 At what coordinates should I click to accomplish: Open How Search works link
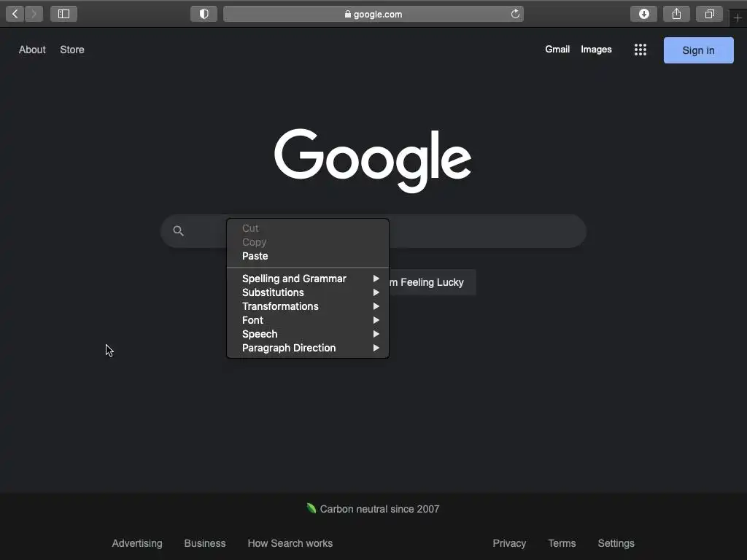[290, 543]
